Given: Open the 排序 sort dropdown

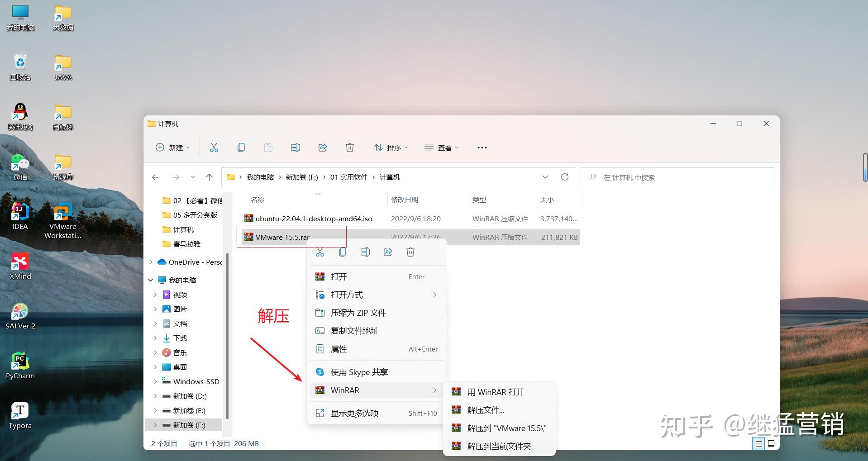Looking at the screenshot, I should pos(391,147).
